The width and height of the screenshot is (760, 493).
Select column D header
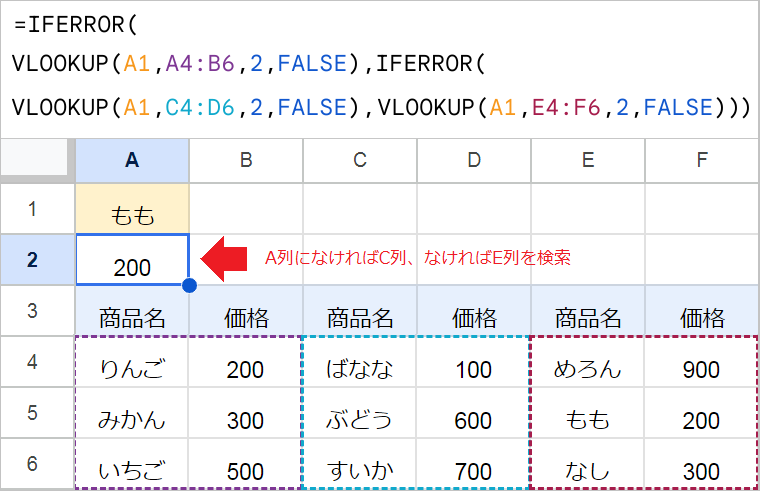[474, 160]
